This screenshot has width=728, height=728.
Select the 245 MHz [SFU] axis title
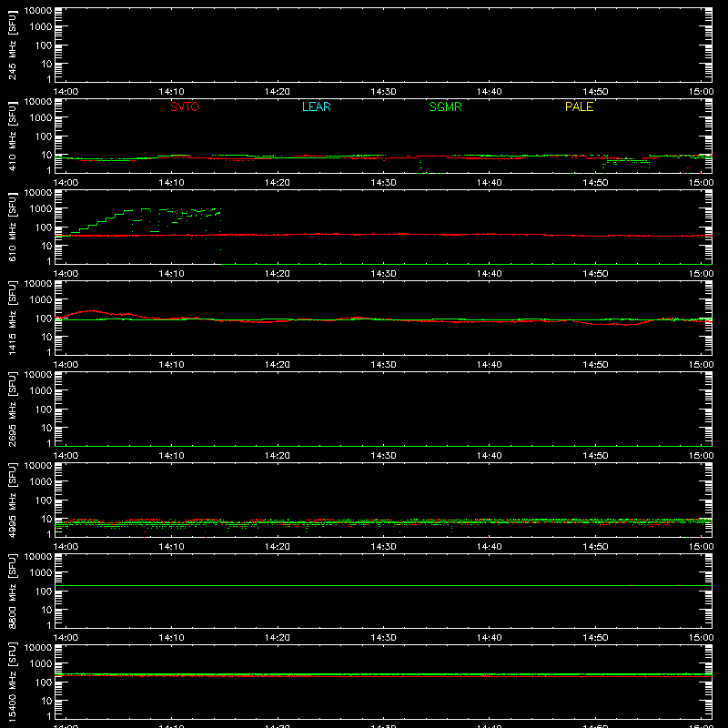coord(12,45)
